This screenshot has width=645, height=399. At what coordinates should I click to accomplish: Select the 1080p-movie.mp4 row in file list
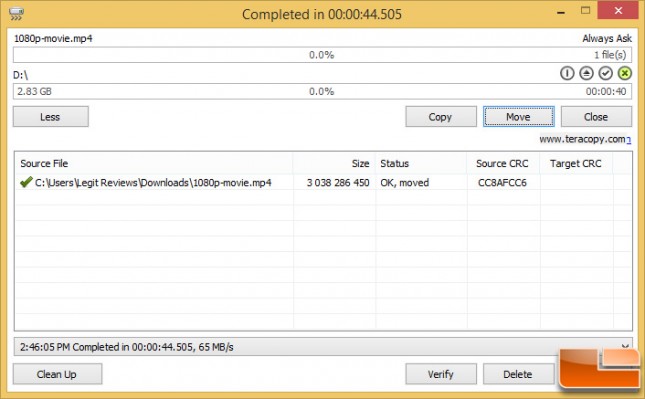click(x=323, y=182)
